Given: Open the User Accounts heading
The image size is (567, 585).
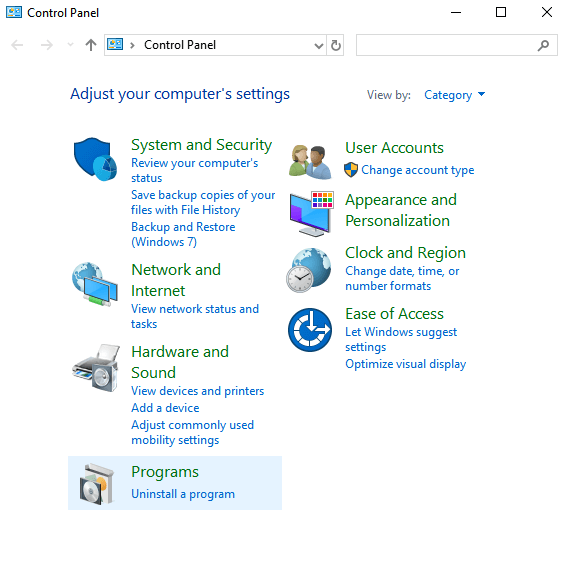Looking at the screenshot, I should [x=394, y=148].
